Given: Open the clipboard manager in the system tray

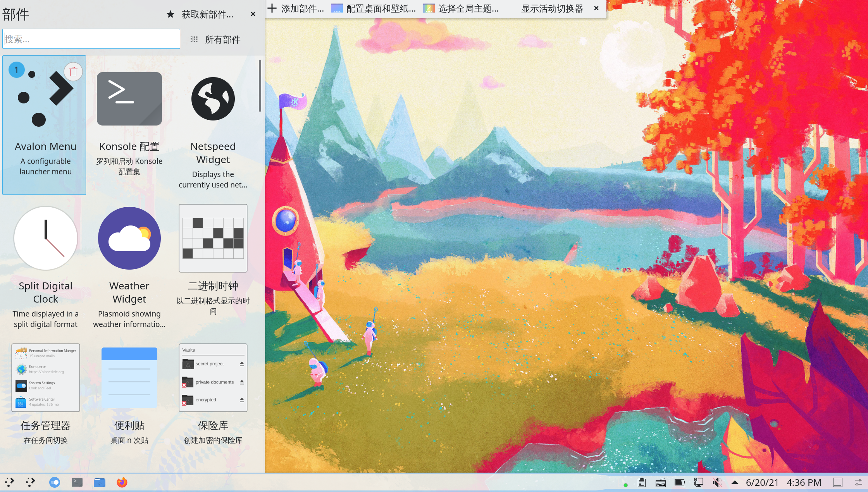Looking at the screenshot, I should [x=641, y=482].
